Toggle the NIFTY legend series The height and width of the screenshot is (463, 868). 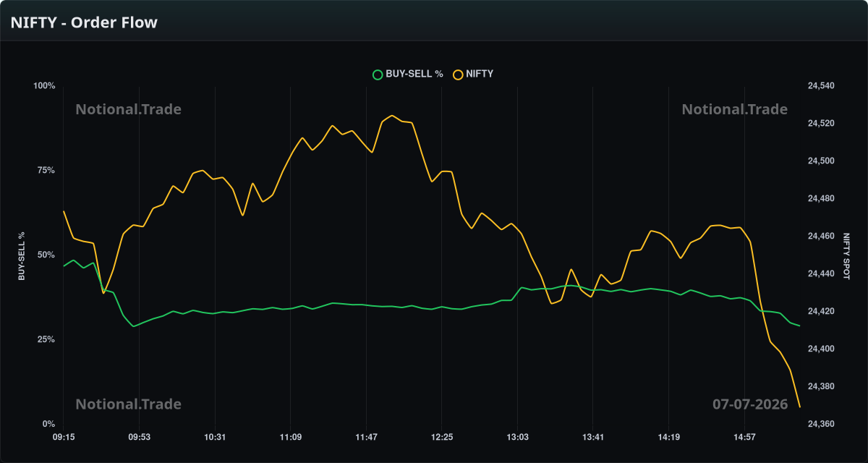point(473,74)
